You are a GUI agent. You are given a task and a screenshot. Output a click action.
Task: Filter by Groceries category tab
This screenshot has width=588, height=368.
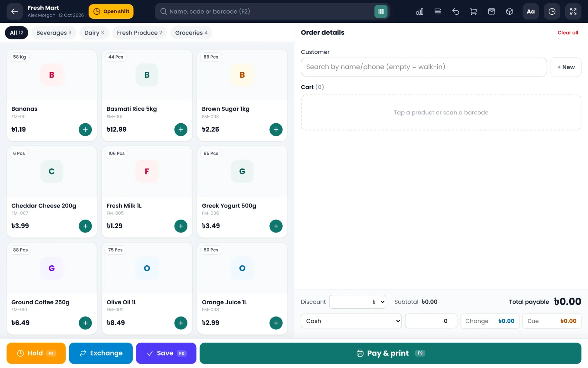click(191, 33)
